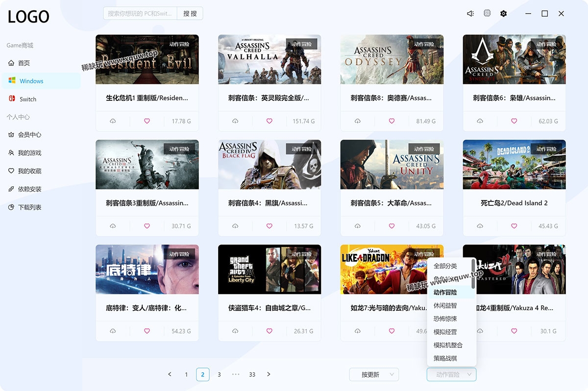Download Dead Island 2 via cloud icon
The width and height of the screenshot is (588, 391).
tap(480, 226)
